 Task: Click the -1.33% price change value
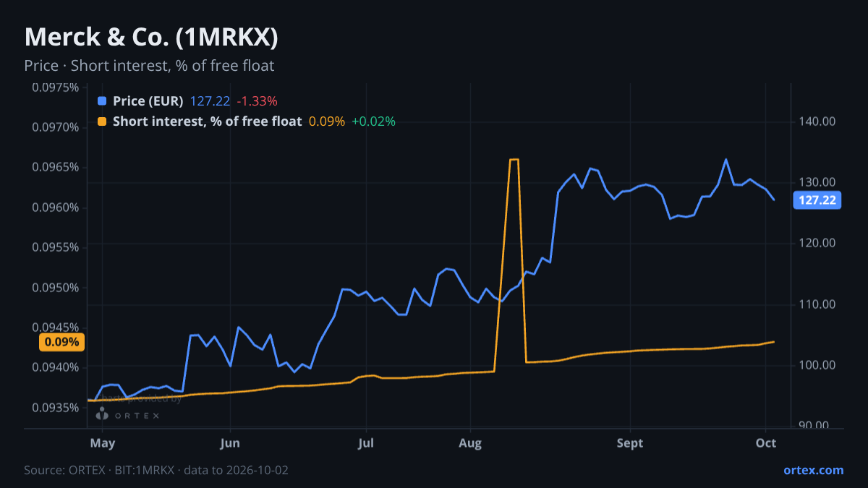257,101
